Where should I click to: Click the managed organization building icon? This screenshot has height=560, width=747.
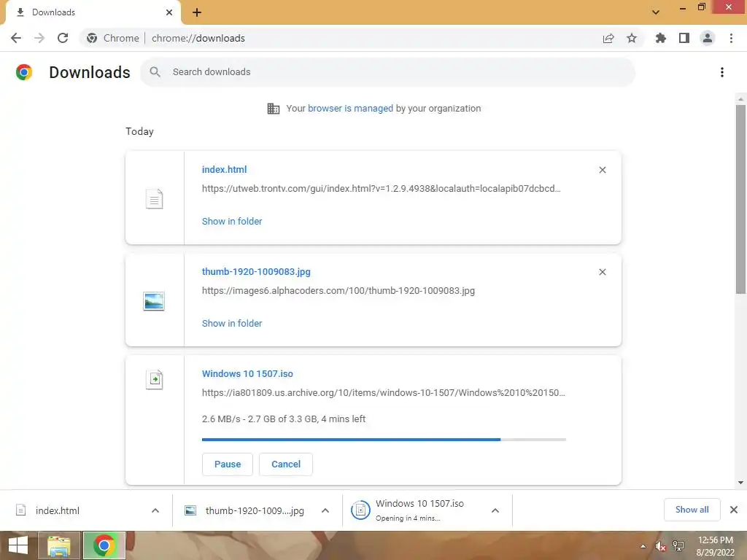point(274,109)
